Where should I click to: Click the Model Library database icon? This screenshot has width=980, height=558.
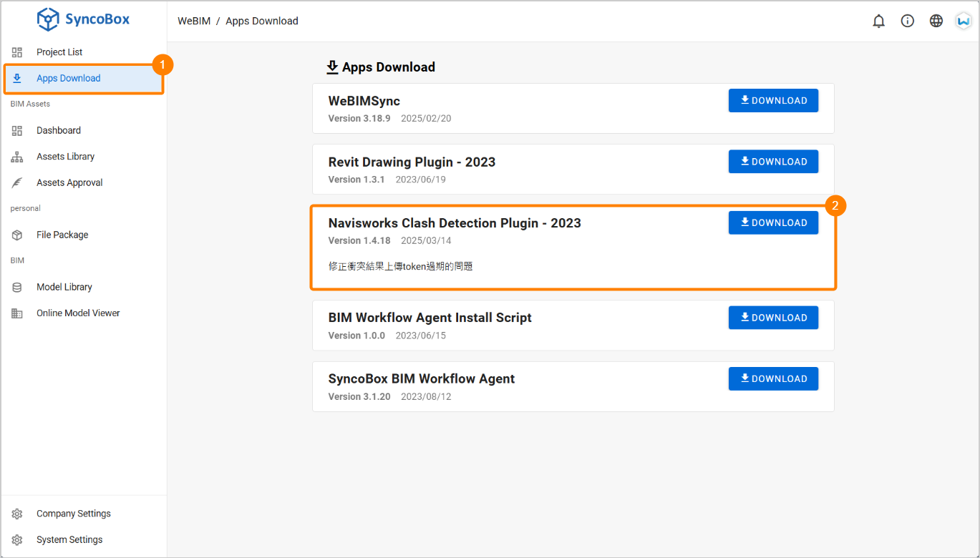(x=17, y=287)
